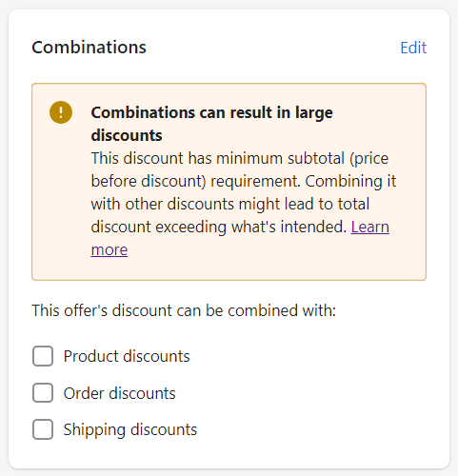Viewport: 458px width, 476px height.
Task: Click the bold warning banner title
Action: (211, 124)
